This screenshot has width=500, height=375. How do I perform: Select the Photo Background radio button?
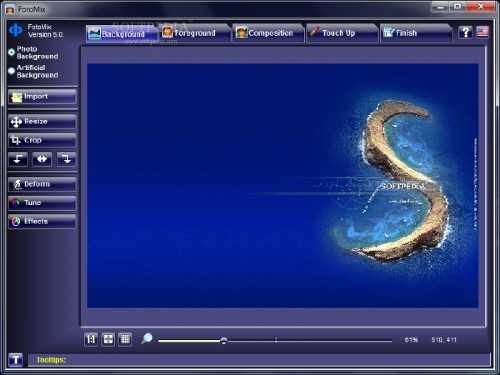(12, 52)
